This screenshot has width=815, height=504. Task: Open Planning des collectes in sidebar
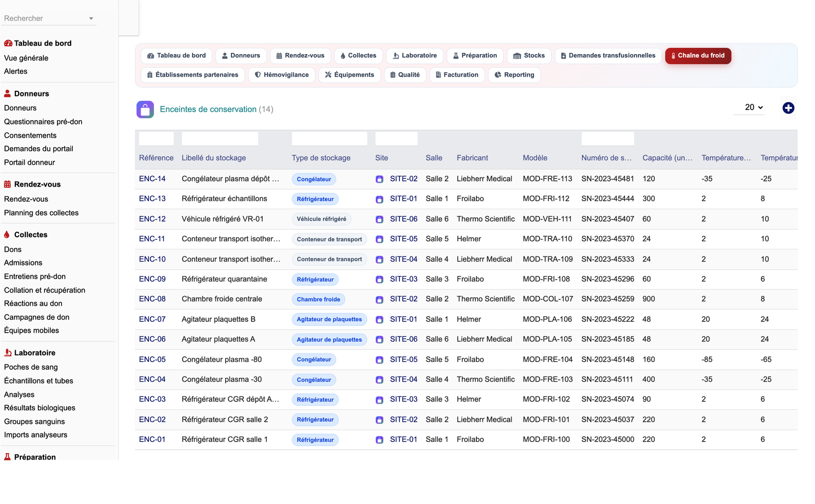click(x=41, y=213)
